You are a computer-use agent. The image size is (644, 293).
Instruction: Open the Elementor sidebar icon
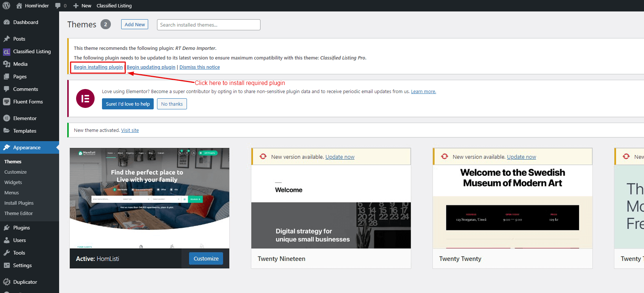(x=7, y=118)
